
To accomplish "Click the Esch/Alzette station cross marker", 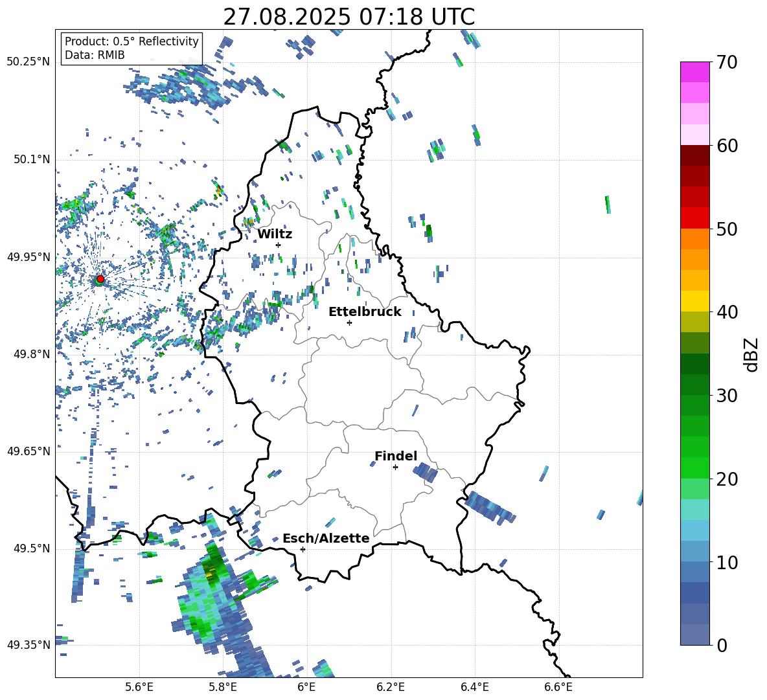I will point(303,549).
